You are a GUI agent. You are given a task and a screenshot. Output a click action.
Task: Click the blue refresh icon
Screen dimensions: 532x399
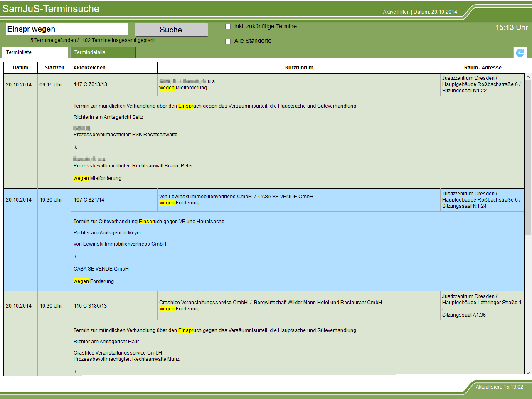coord(520,53)
